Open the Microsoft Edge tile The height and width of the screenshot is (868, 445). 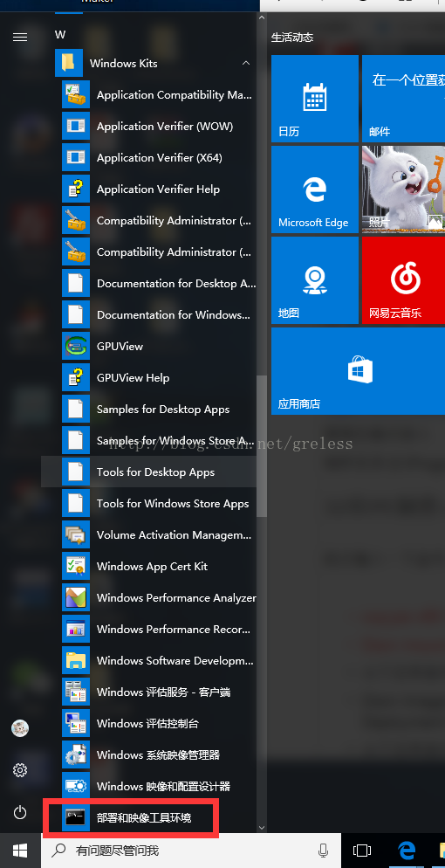click(315, 189)
